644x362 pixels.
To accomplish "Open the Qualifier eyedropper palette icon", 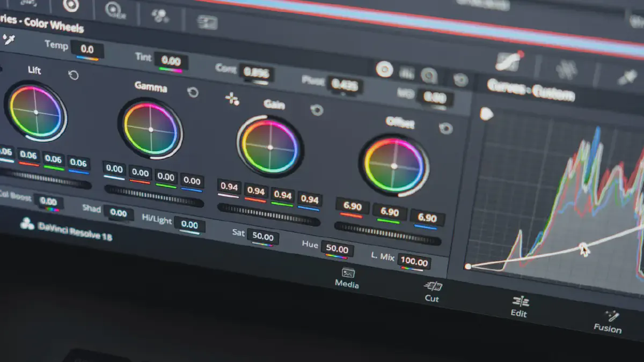I will (x=626, y=78).
